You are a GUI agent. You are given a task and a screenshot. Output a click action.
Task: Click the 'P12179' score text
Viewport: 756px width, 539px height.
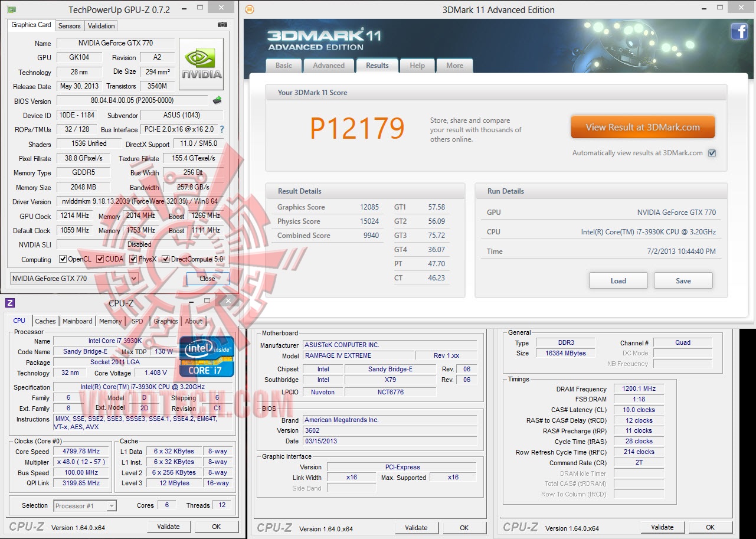coord(358,128)
